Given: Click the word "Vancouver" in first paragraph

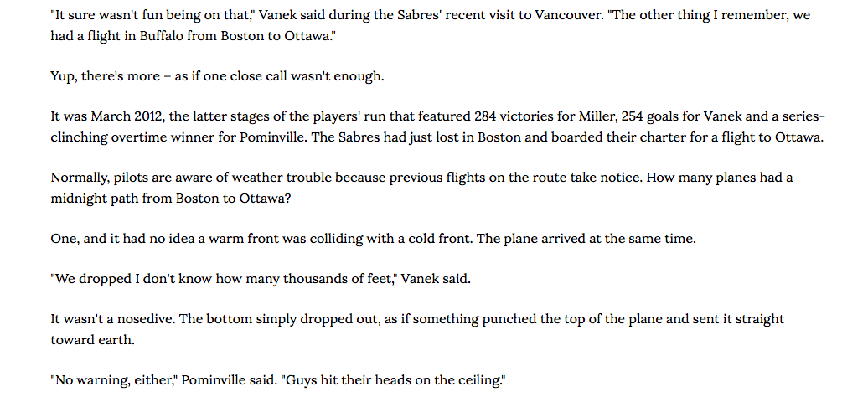Looking at the screenshot, I should coord(568,15).
